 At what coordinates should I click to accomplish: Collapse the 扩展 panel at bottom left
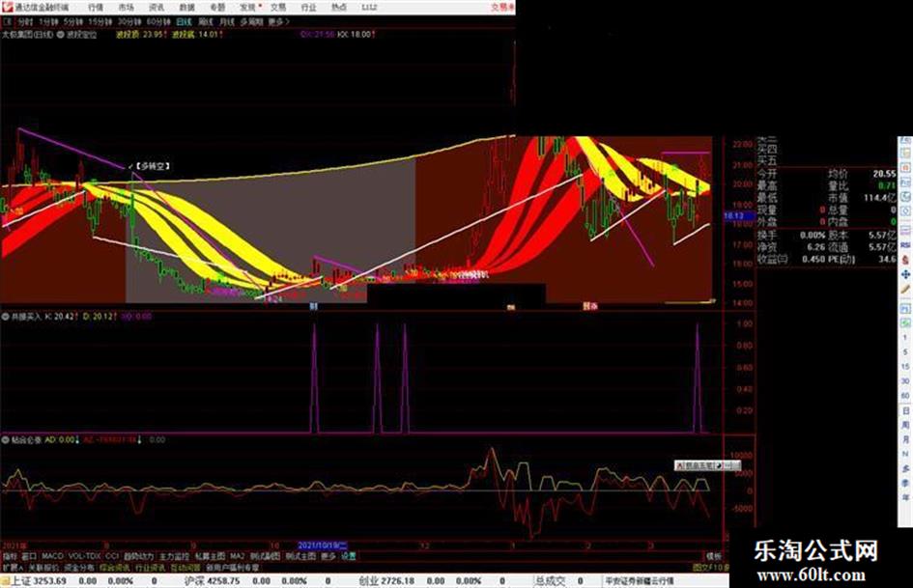[13, 567]
